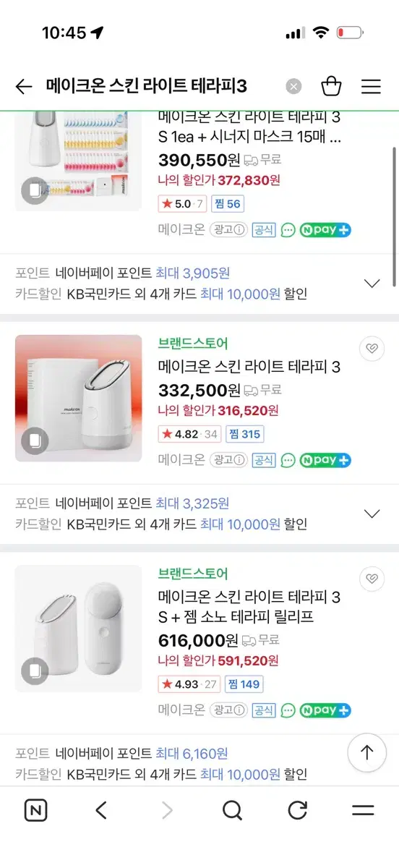Open the thumbnail of the white box and device
The image size is (399, 868).
79,399
